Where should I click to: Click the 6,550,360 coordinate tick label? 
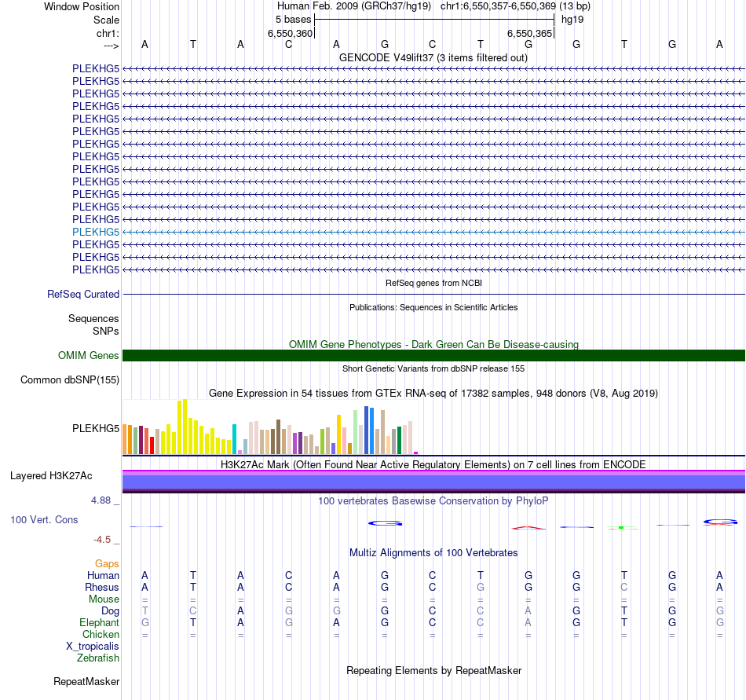click(291, 33)
